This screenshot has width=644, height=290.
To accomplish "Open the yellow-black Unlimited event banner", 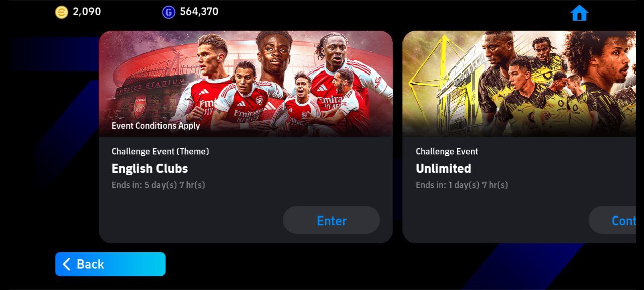I will click(519, 84).
